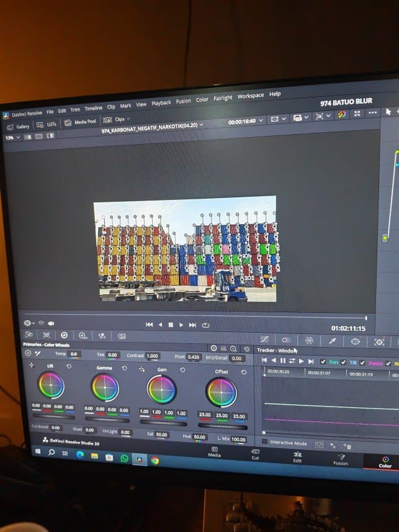Toggle the Rotate tracking checkbox
This screenshot has height=532, width=399.
tap(388, 364)
